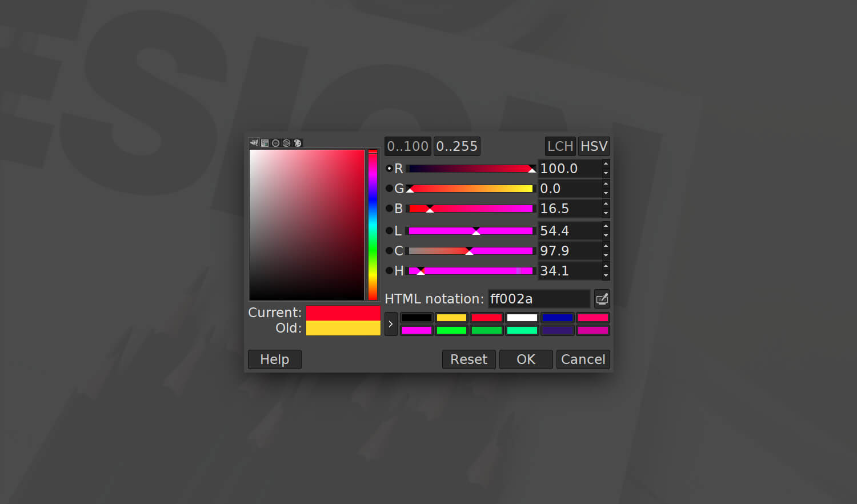
Task: Click the B value field 16.5
Action: coord(570,209)
